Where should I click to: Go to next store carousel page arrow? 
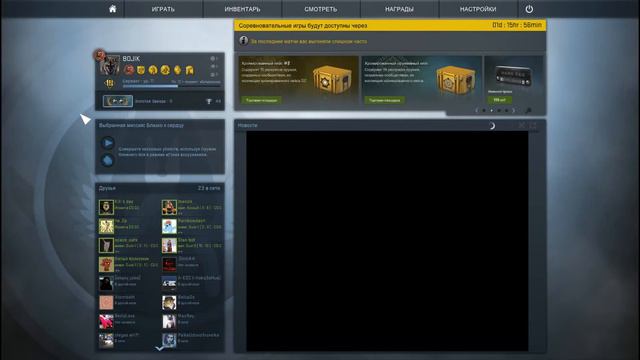(x=514, y=110)
